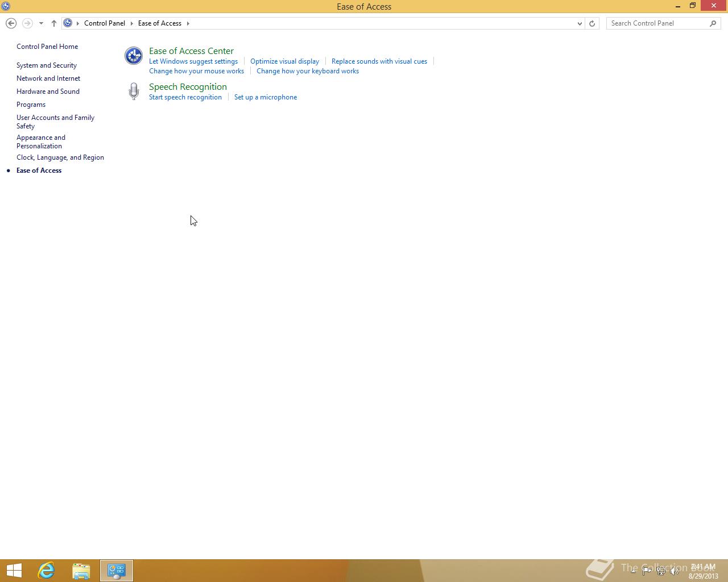This screenshot has height=582, width=728.
Task: Click the forward navigation arrow
Action: [27, 23]
